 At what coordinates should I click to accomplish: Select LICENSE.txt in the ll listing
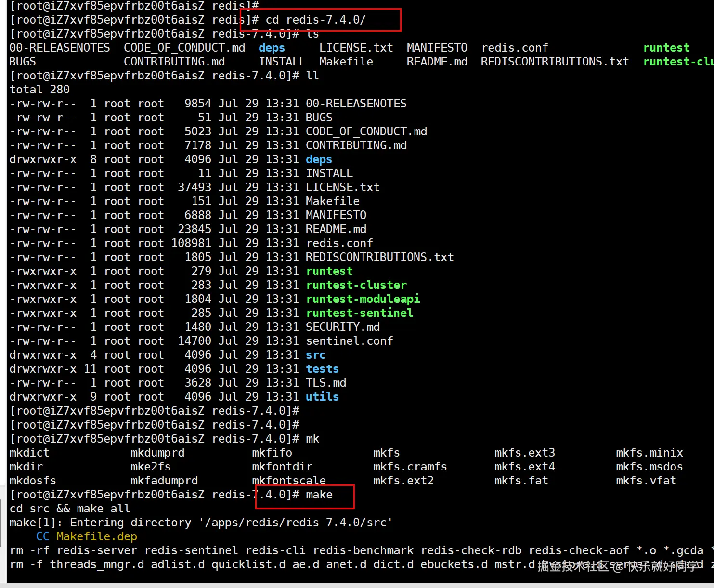343,187
